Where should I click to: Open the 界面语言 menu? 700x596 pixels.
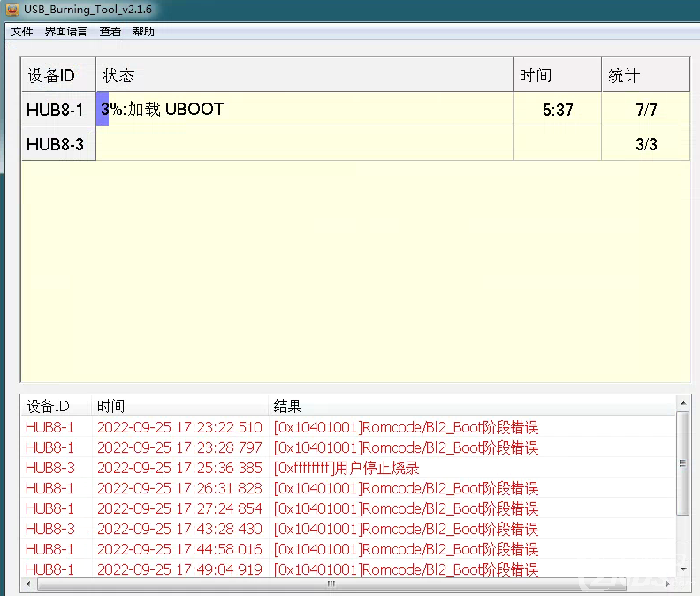point(65,32)
